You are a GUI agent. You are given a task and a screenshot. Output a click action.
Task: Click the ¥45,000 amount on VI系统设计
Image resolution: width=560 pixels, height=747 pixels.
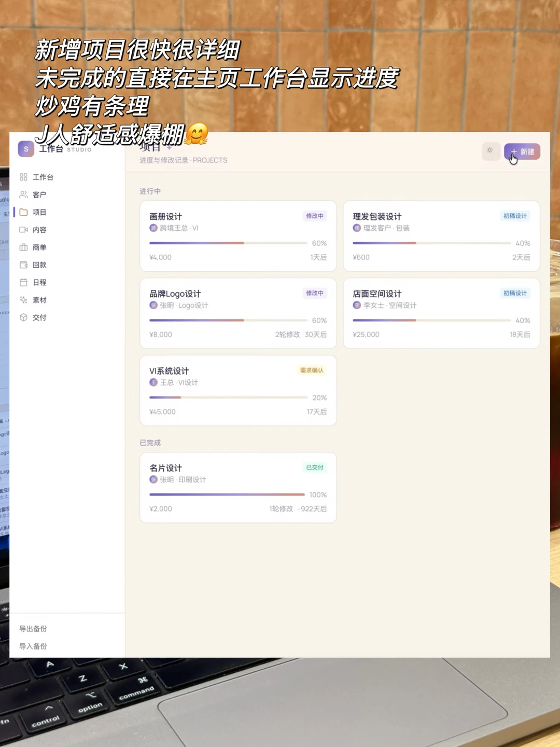[x=162, y=412]
